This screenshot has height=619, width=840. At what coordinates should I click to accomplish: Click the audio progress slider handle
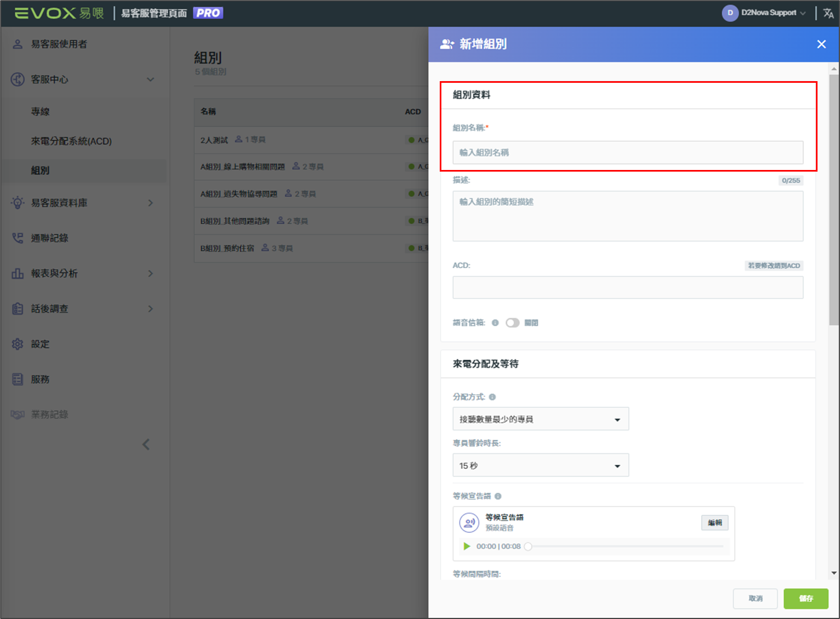(528, 546)
